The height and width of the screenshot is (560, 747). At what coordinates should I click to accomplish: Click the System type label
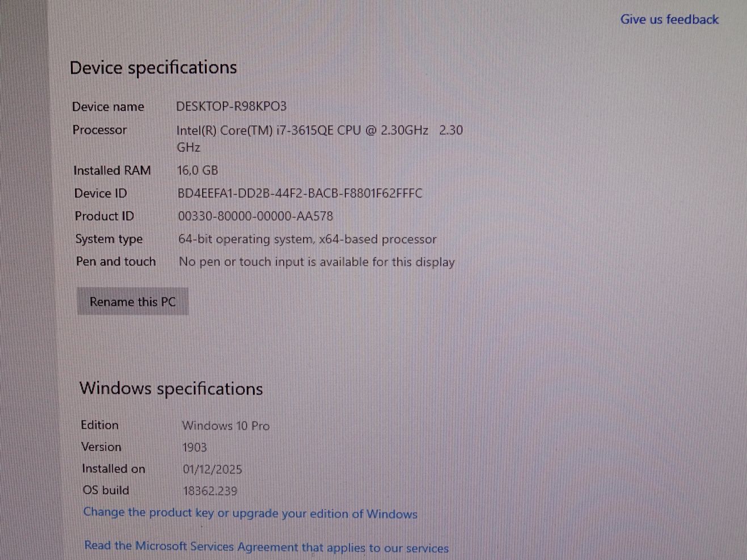click(x=109, y=239)
